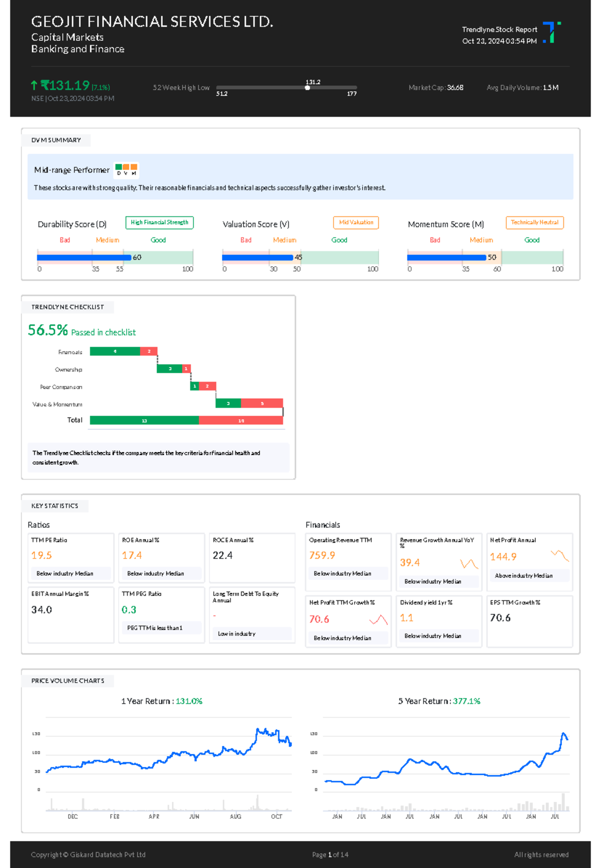Click the Durability Score blue bar

(84, 257)
